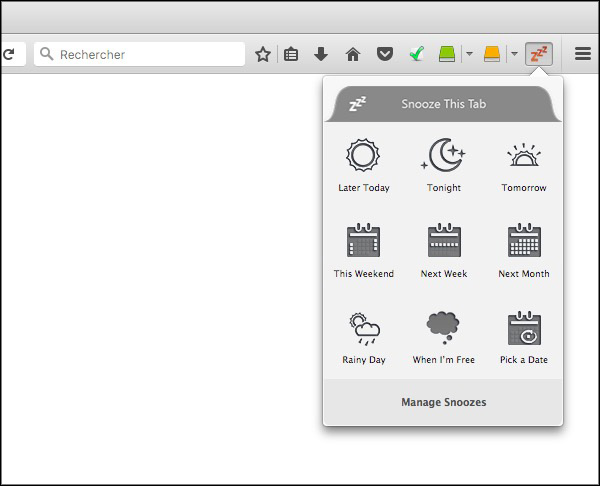The image size is (600, 486).
Task: Select the Tomorrow sunrise icon
Action: coord(524,166)
